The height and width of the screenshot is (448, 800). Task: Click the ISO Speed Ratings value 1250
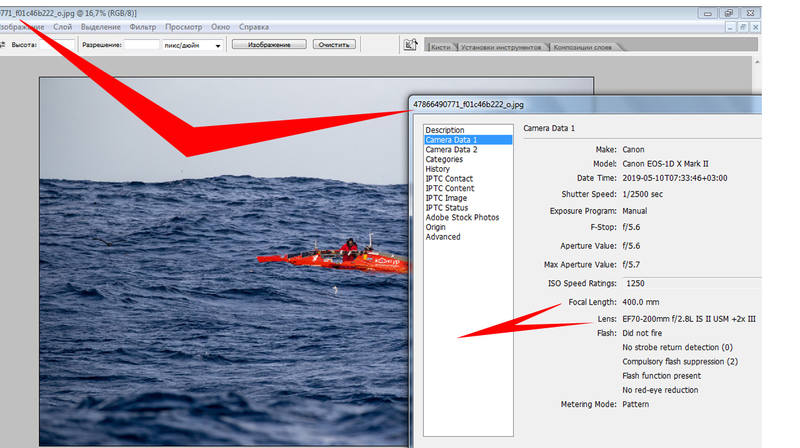coord(635,283)
